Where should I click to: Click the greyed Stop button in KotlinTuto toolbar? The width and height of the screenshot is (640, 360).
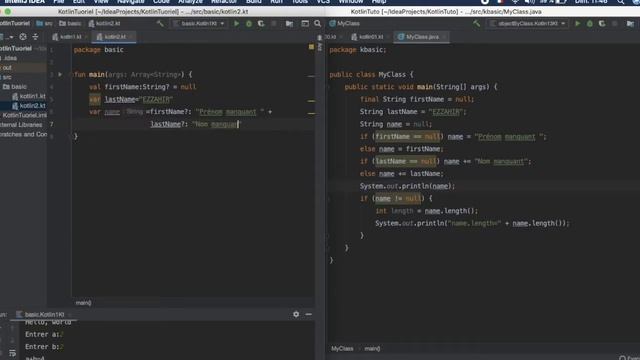[615, 24]
